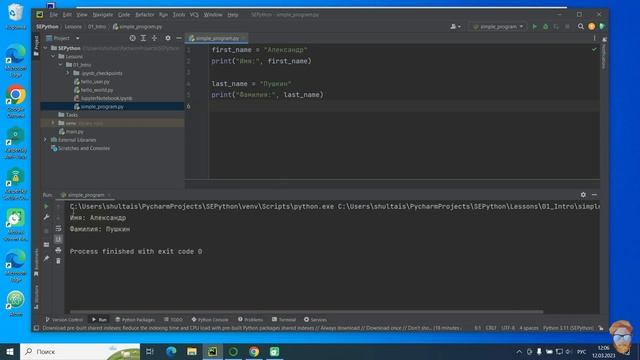Screen dimensions: 640x360
Task: Toggle the Run tool window button
Action: (x=99, y=320)
